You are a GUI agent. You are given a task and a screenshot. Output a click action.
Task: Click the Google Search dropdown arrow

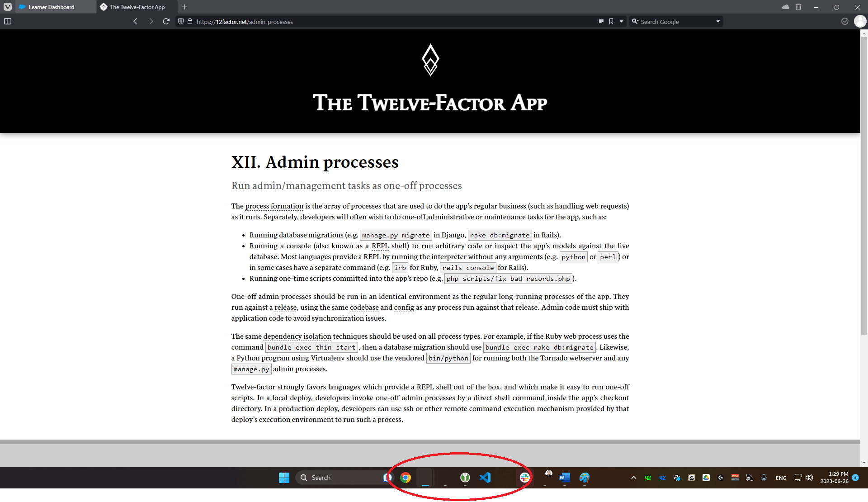719,22
